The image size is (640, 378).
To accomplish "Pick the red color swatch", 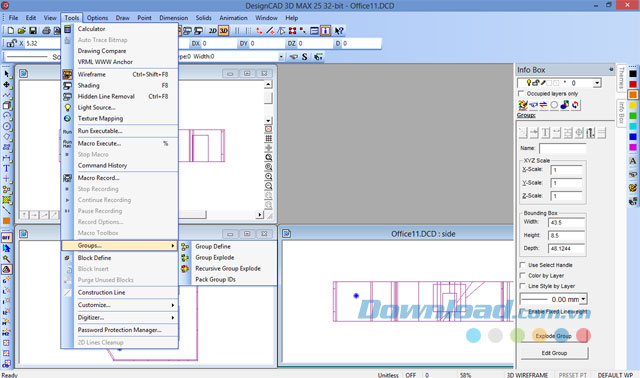I will click(633, 84).
